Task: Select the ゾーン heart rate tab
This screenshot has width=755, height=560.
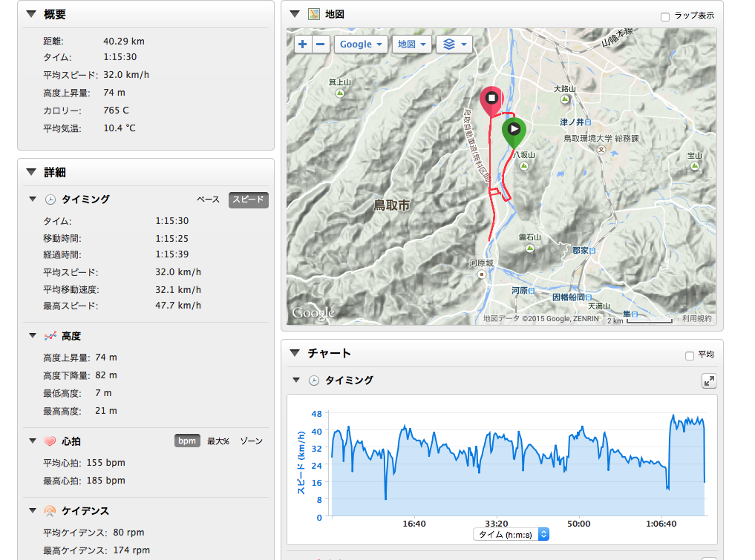Action: coord(251,441)
